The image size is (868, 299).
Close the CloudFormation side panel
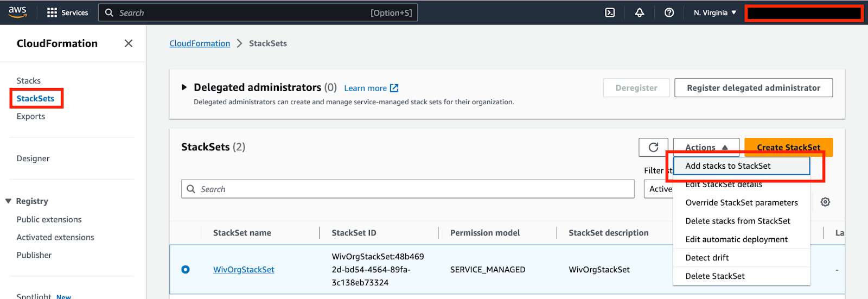(x=129, y=43)
